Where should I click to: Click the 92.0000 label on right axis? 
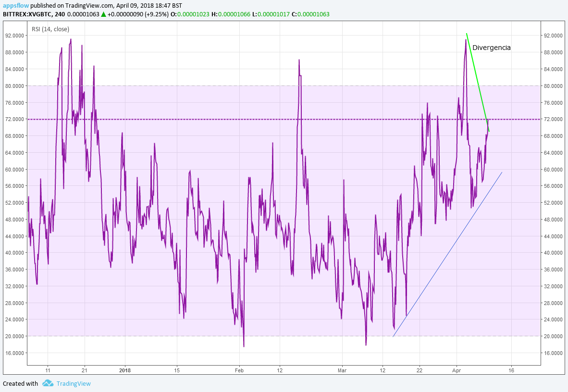tap(553, 36)
